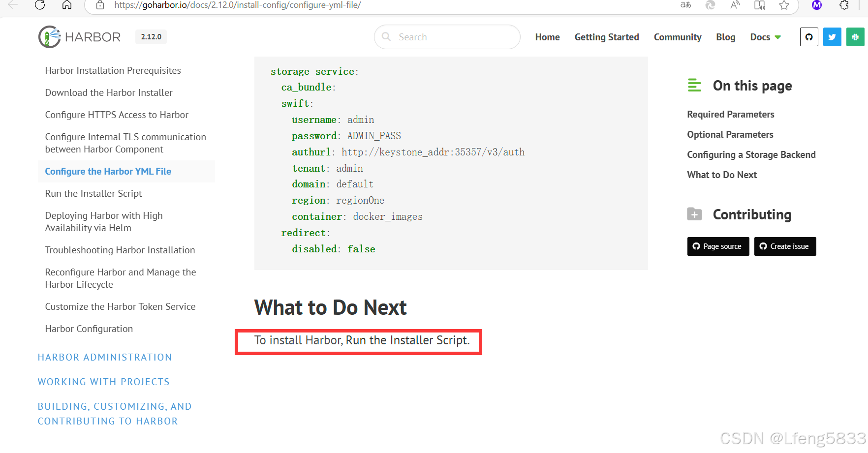Viewport: 868px width, 453px height.
Task: Select Configure the Harbor YML File
Action: [x=108, y=171]
